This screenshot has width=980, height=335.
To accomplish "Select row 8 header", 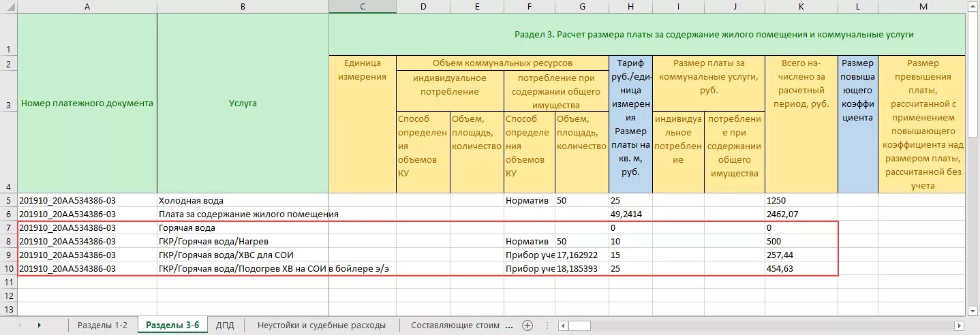I will (x=8, y=241).
